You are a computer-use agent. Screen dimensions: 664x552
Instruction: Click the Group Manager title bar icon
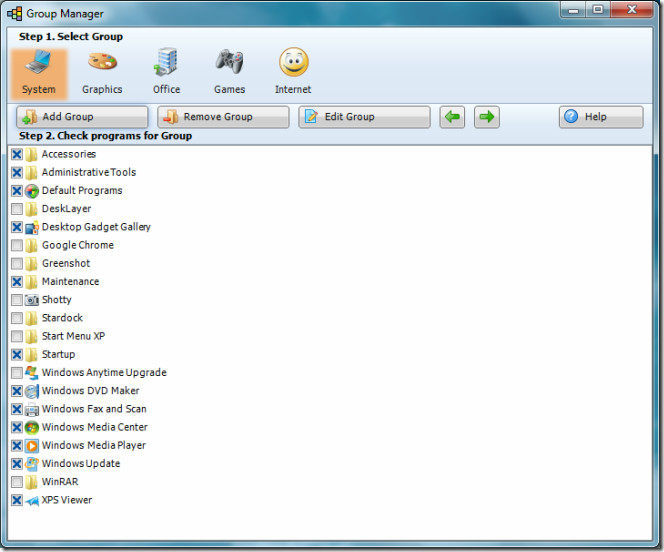(x=14, y=14)
